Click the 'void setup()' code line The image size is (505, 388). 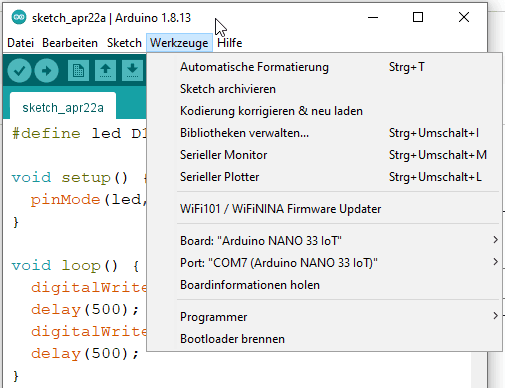[79, 178]
